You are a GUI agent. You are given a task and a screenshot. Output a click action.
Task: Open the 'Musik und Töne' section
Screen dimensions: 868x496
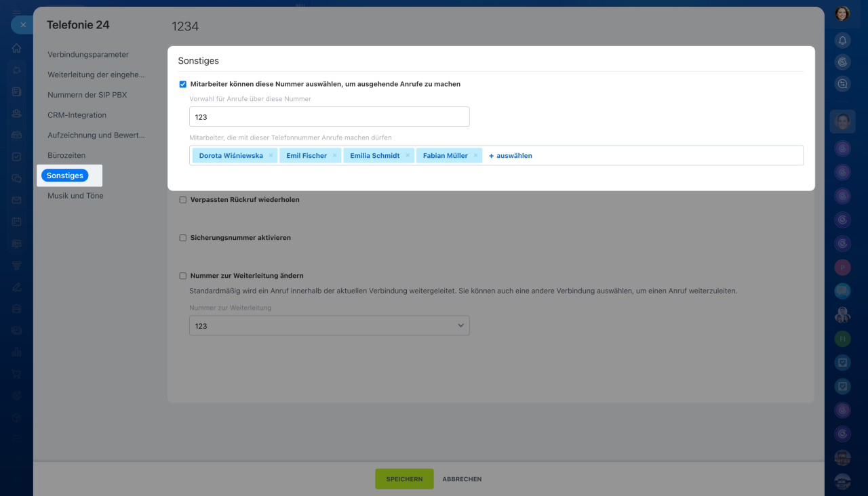point(75,196)
